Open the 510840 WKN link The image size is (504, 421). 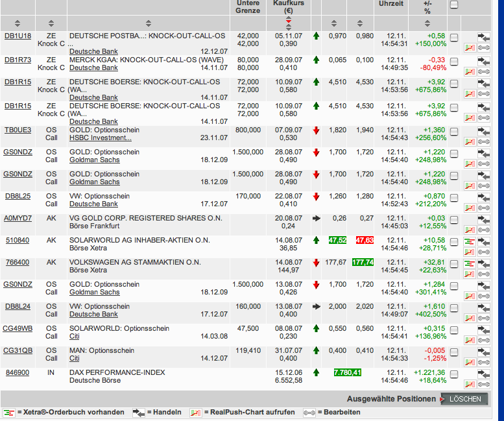pyautogui.click(x=18, y=240)
